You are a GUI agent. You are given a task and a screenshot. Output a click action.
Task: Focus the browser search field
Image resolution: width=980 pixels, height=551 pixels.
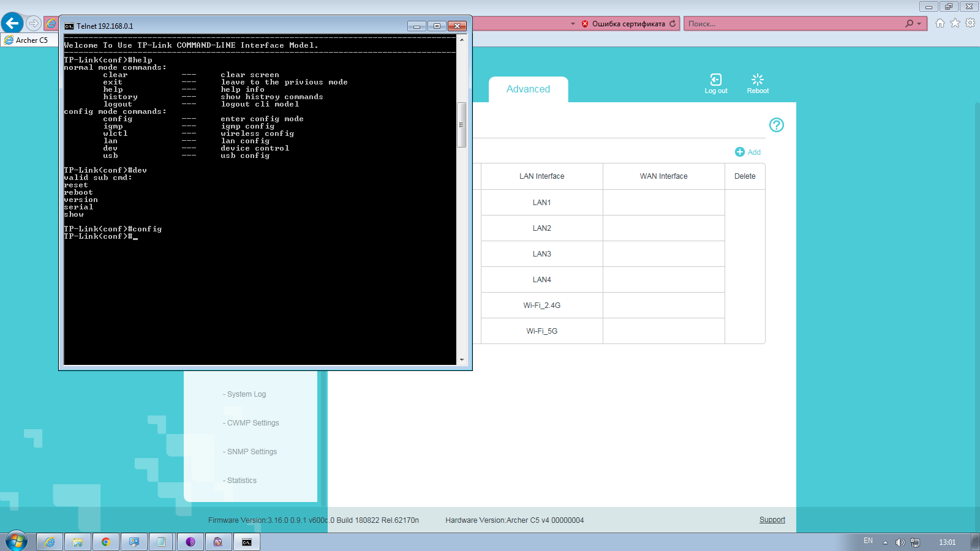coord(794,24)
